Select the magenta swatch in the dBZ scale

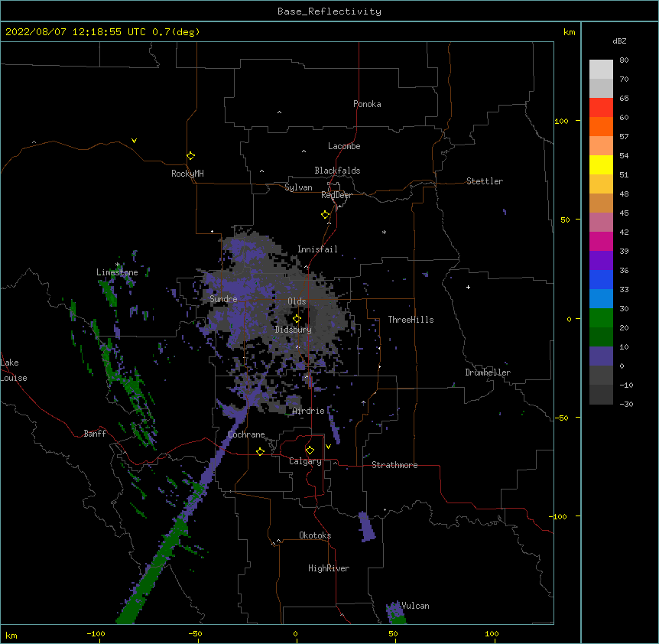(601, 241)
